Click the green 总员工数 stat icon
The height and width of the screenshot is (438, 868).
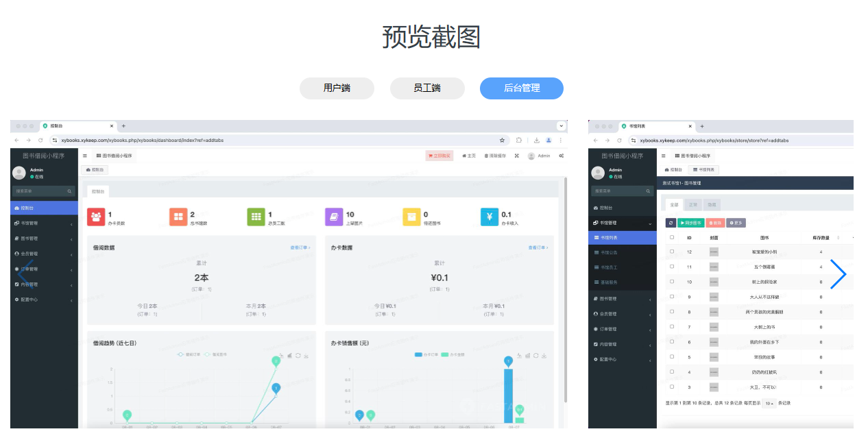[x=256, y=216]
